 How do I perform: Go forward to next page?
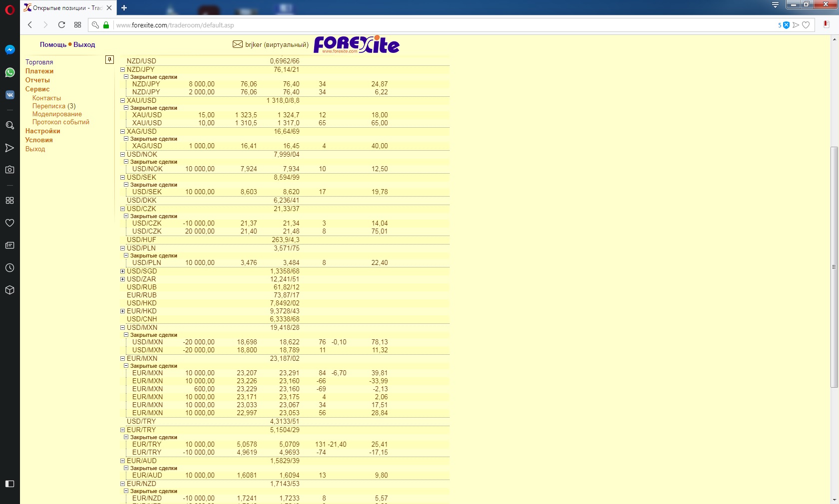[x=45, y=25]
